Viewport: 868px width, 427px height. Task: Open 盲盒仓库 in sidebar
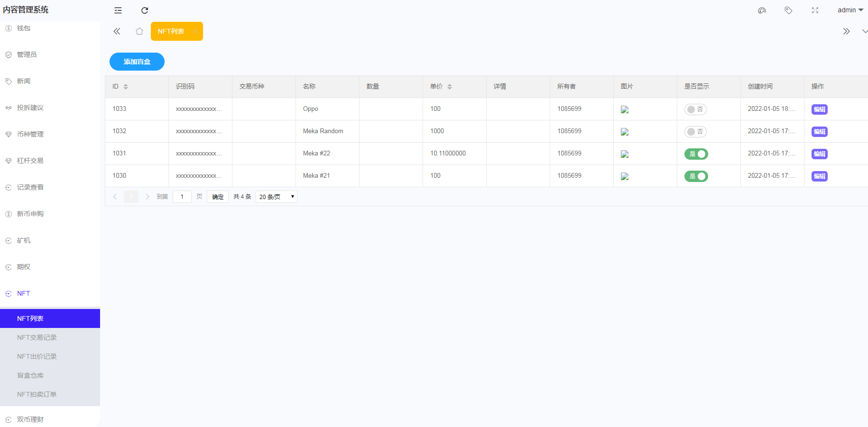click(x=30, y=375)
